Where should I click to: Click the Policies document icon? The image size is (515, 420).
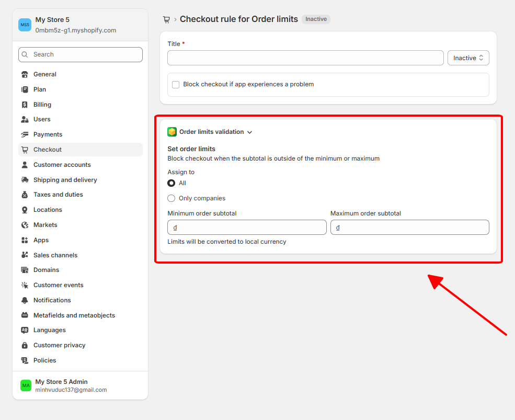pyautogui.click(x=25, y=360)
